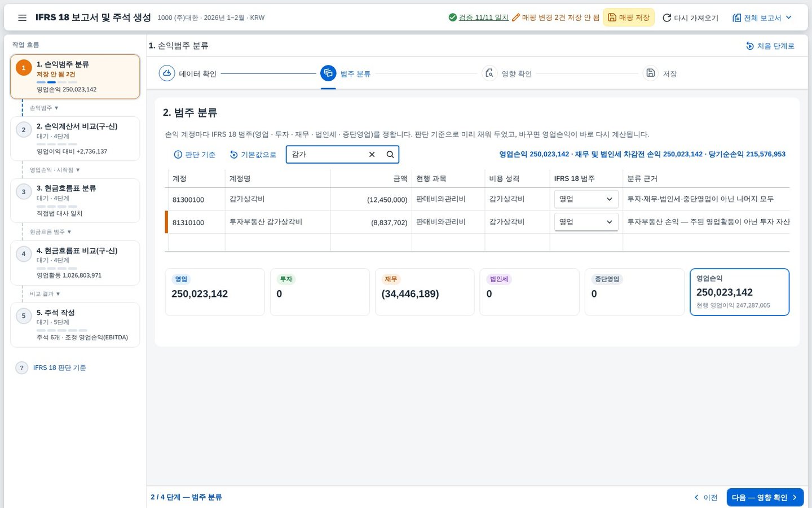
Task: Open the 판단 기준 criteria button
Action: 195,155
